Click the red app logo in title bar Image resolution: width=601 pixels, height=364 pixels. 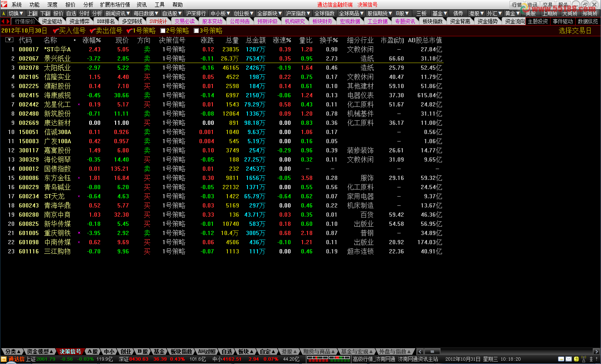click(4, 4)
